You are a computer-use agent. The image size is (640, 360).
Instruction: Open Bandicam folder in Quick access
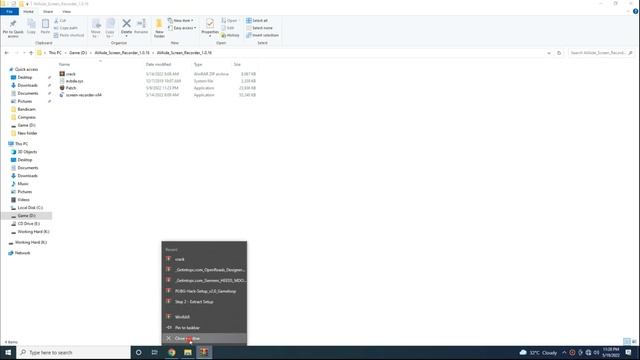26,109
